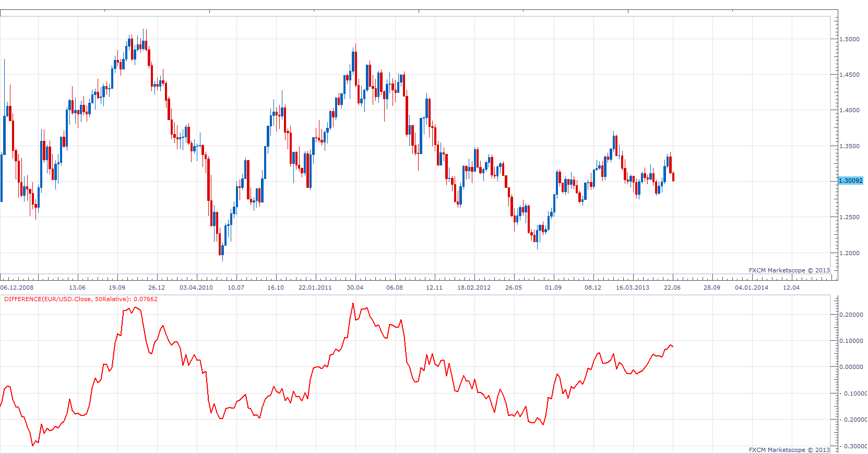Click the 19.09 time axis label
The image size is (868, 454).
[x=117, y=288]
